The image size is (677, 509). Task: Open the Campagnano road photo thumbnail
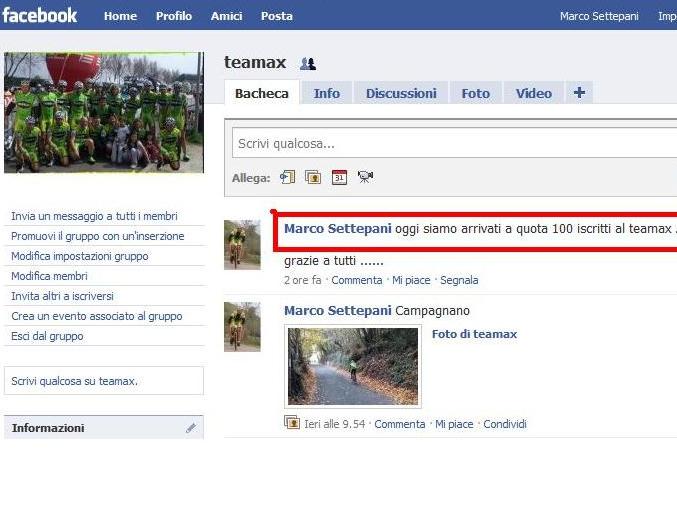click(x=353, y=366)
